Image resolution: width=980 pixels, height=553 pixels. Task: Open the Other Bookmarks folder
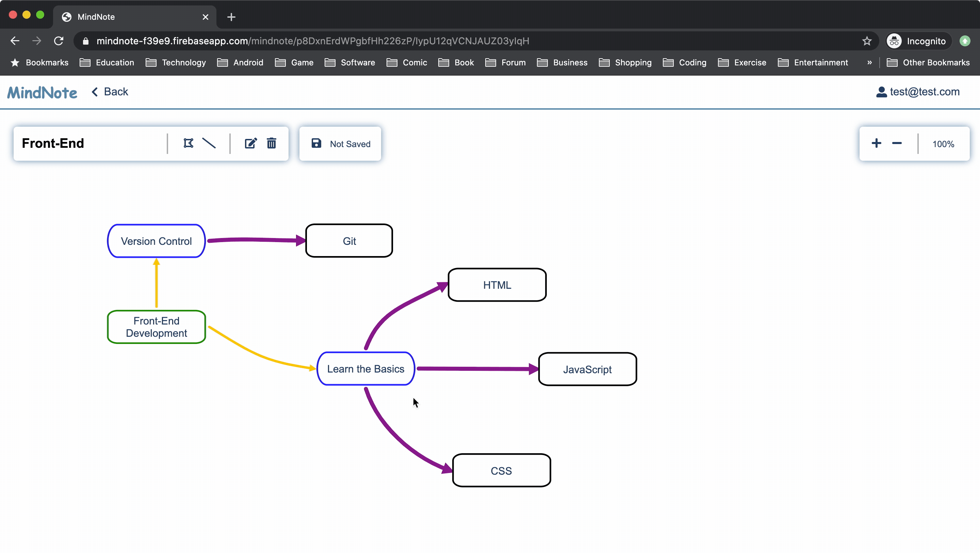[928, 62]
